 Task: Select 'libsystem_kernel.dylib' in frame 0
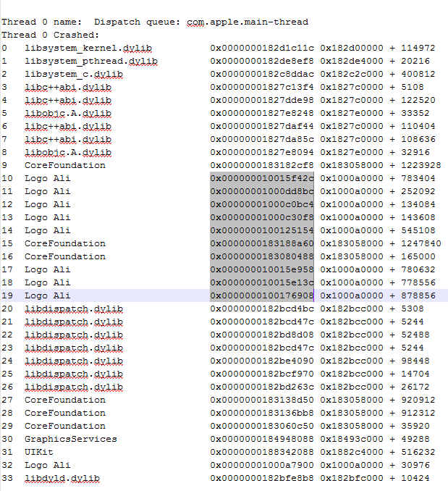click(88, 48)
